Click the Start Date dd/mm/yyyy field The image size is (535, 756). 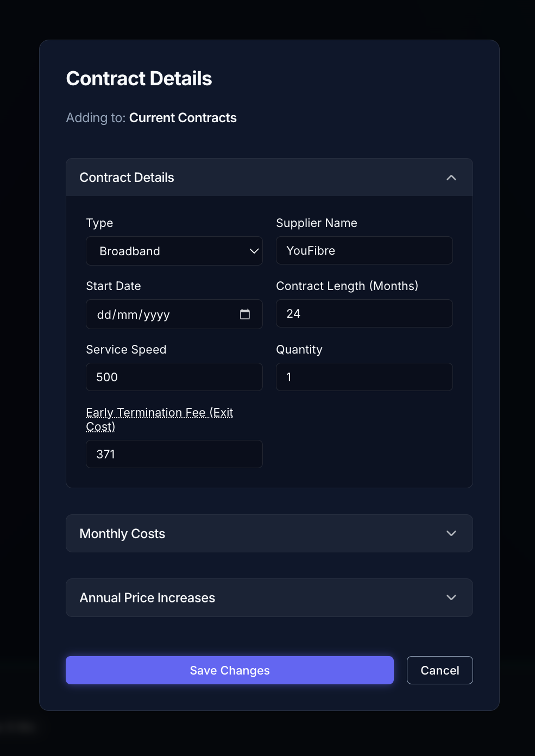click(163, 314)
